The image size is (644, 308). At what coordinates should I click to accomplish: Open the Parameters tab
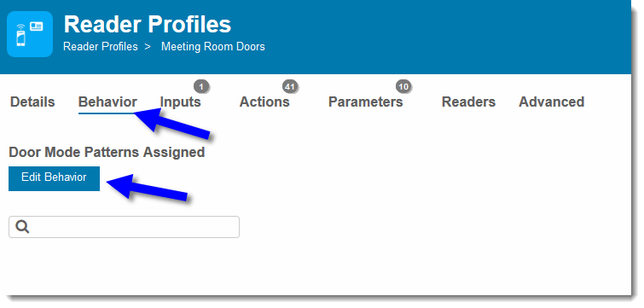(x=366, y=102)
